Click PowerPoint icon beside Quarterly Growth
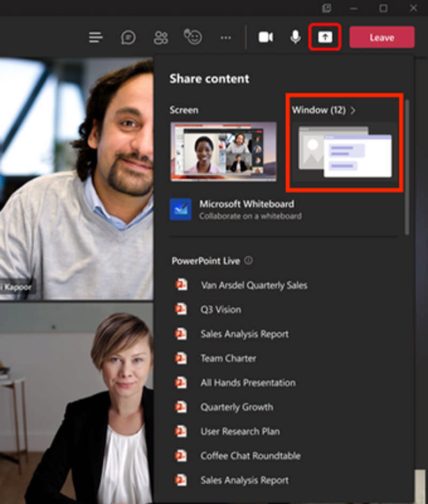Image resolution: width=428 pixels, height=504 pixels. (x=181, y=407)
